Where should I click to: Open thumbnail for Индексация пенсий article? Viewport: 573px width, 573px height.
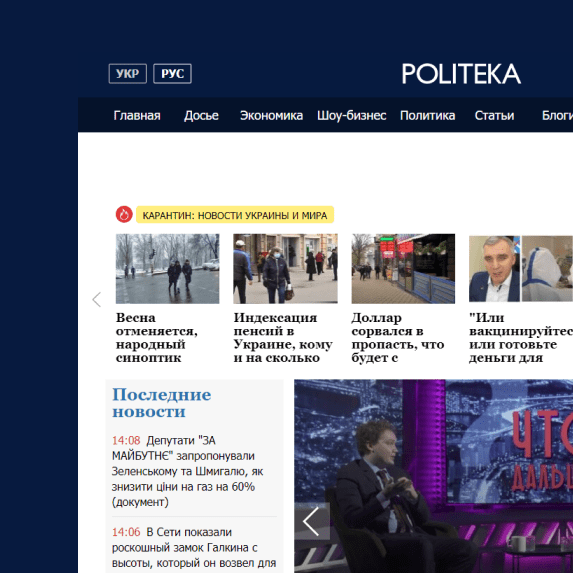[285, 269]
